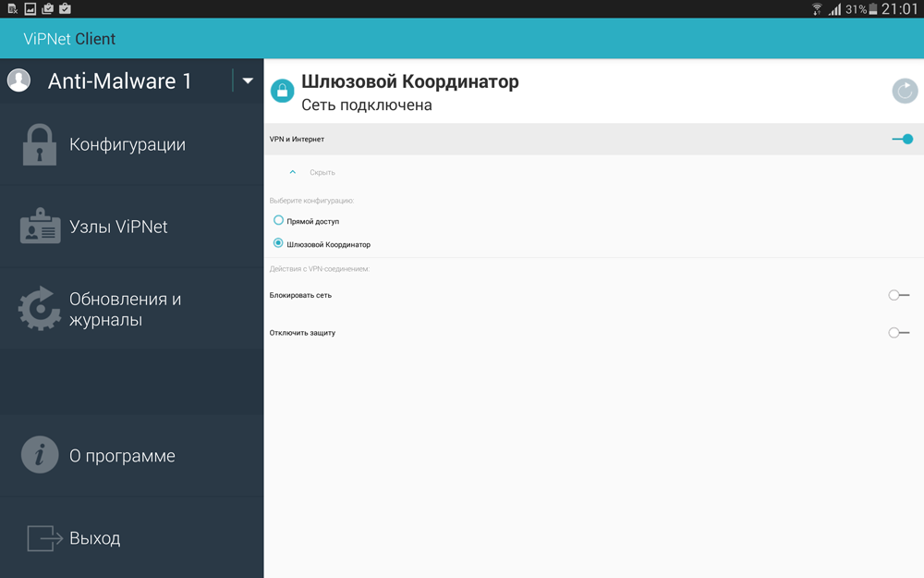The height and width of the screenshot is (578, 924).
Task: Enable the Блокировать сеть switch
Action: pyautogui.click(x=899, y=295)
